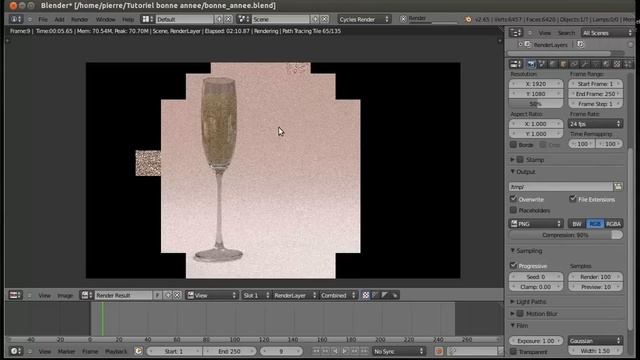The height and width of the screenshot is (360, 640).
Task: Open the Combined render pass dropdown
Action: tap(338, 295)
